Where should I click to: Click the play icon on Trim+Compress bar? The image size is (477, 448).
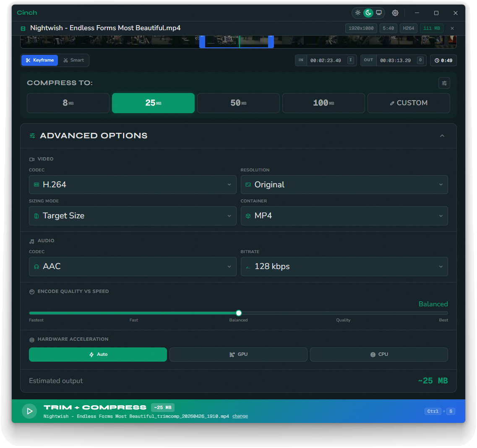[29, 411]
